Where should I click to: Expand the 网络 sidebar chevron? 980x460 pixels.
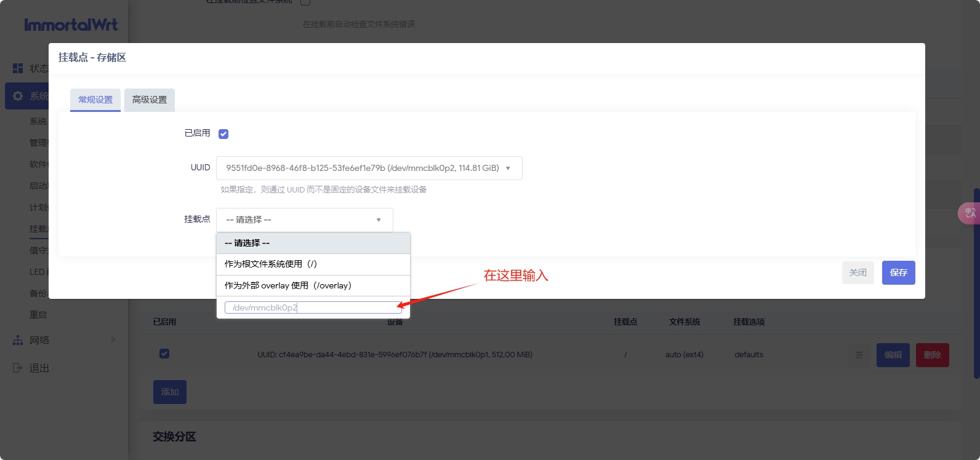[113, 339]
